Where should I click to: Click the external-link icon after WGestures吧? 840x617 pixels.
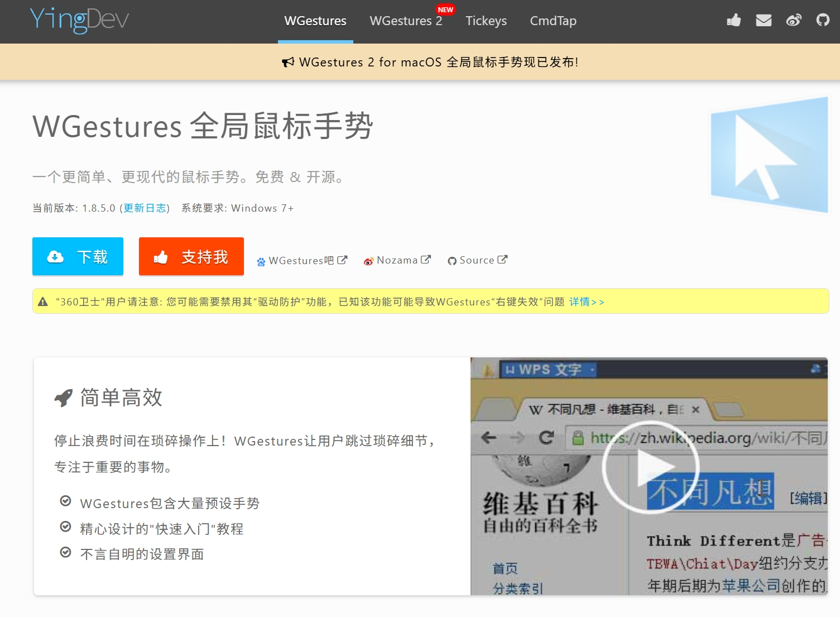point(342,260)
